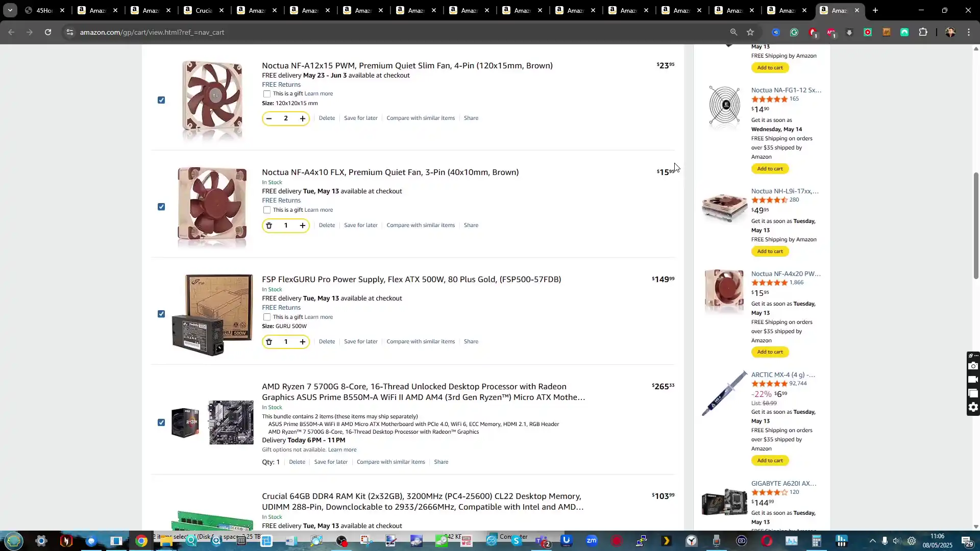This screenshot has width=980, height=551.
Task: Open Chrome three-dot menu
Action: click(969, 32)
